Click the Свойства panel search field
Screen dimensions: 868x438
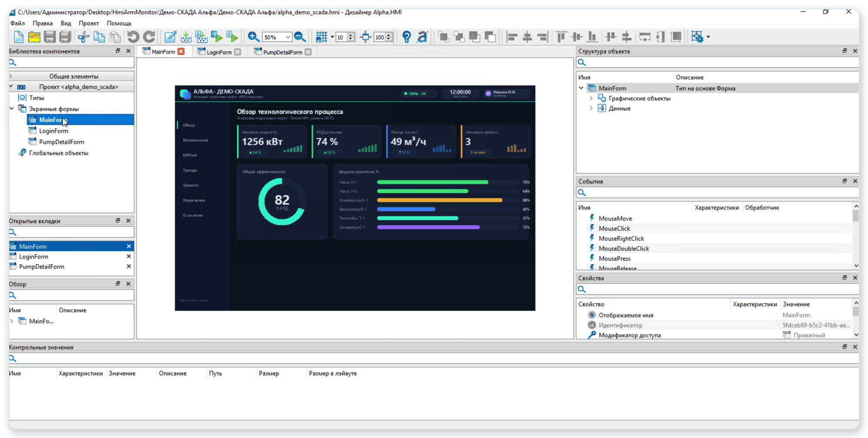718,289
